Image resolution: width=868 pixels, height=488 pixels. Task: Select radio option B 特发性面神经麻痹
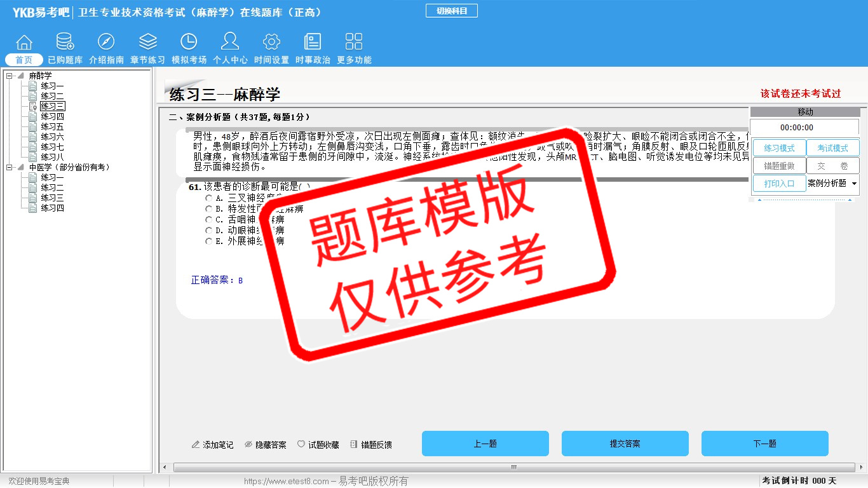pyautogui.click(x=208, y=209)
